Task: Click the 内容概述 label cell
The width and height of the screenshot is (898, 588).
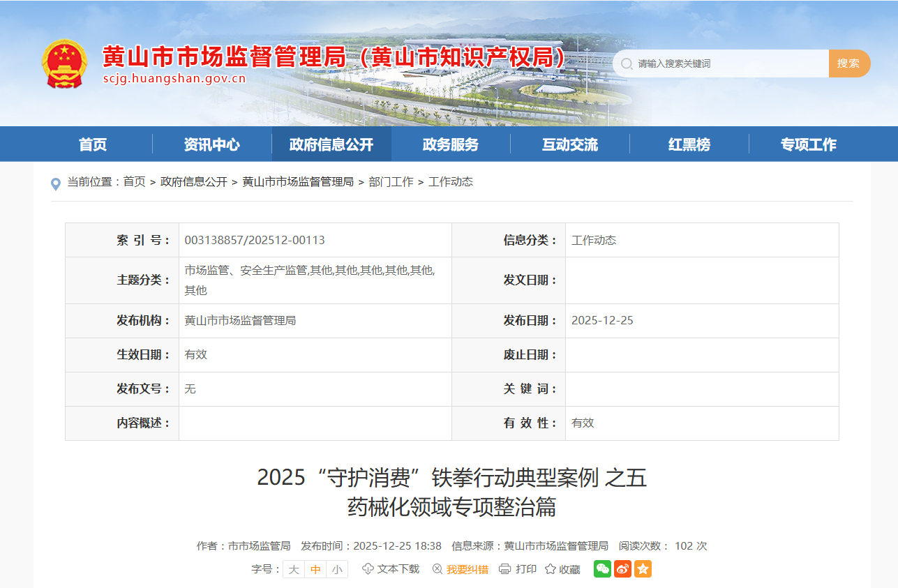Action: click(x=122, y=423)
